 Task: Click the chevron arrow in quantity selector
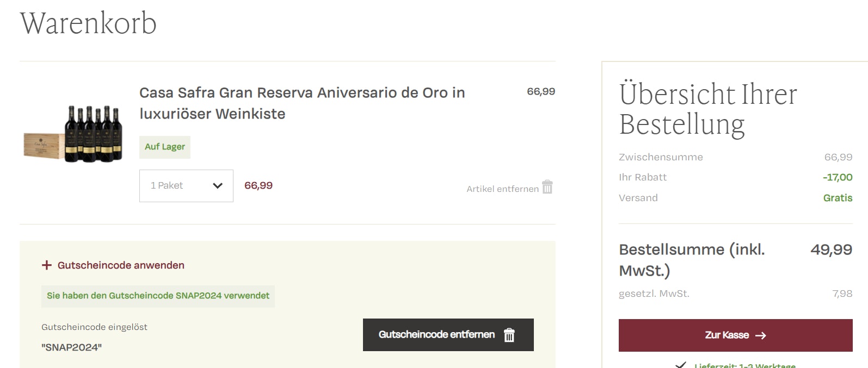click(x=218, y=186)
